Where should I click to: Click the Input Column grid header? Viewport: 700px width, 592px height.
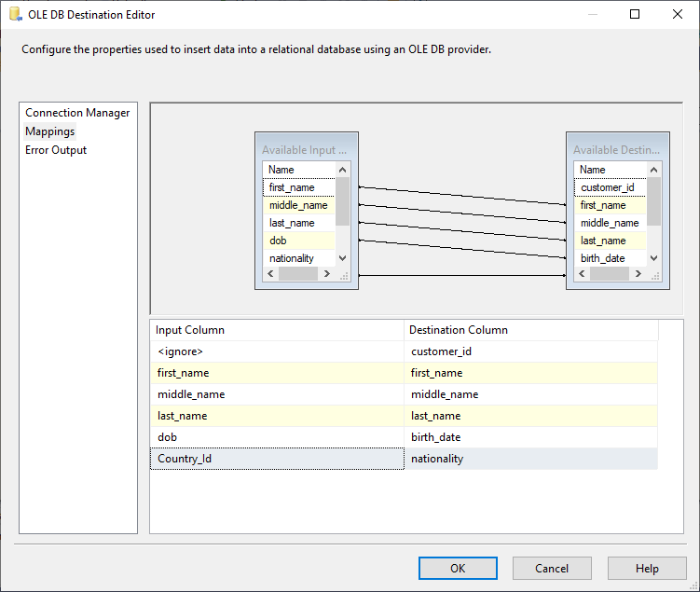(x=277, y=330)
